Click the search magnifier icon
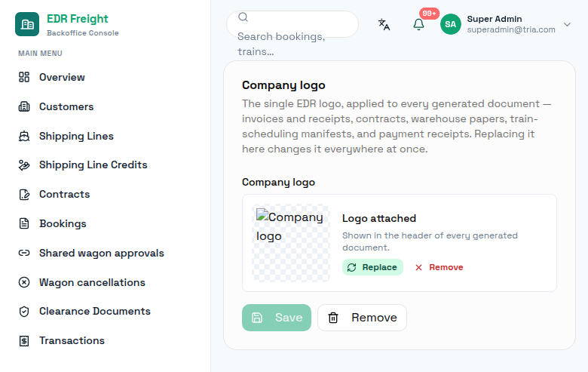The image size is (588, 372). [243, 17]
